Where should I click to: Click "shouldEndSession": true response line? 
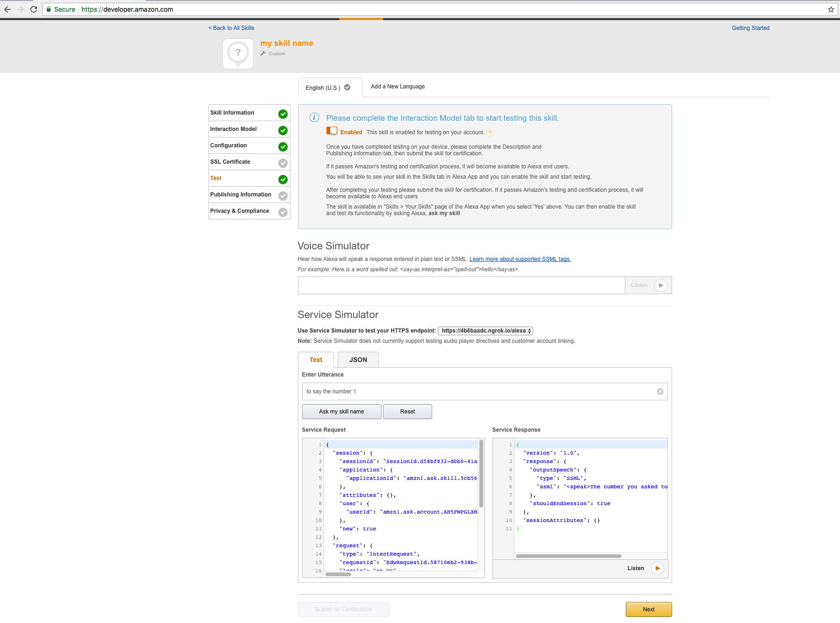571,504
